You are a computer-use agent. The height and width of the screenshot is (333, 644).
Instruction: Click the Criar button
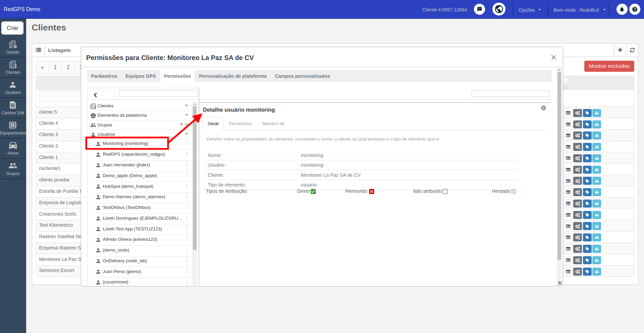pos(12,28)
